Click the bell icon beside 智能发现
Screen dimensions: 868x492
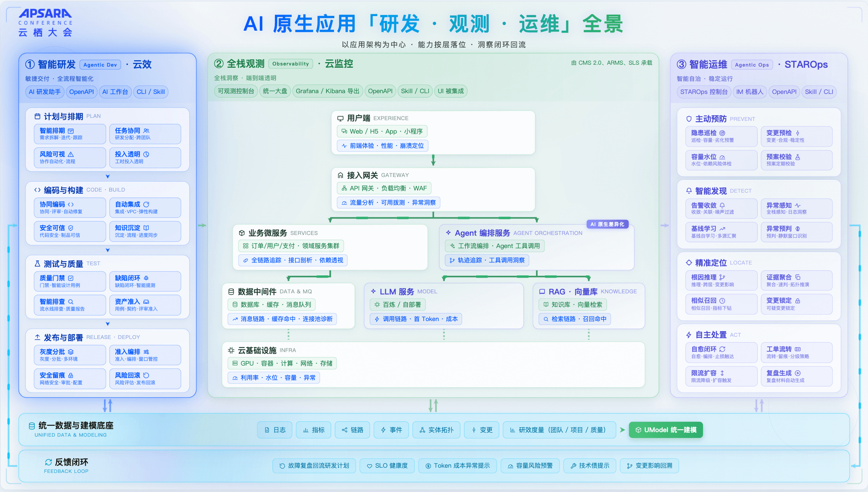click(689, 191)
